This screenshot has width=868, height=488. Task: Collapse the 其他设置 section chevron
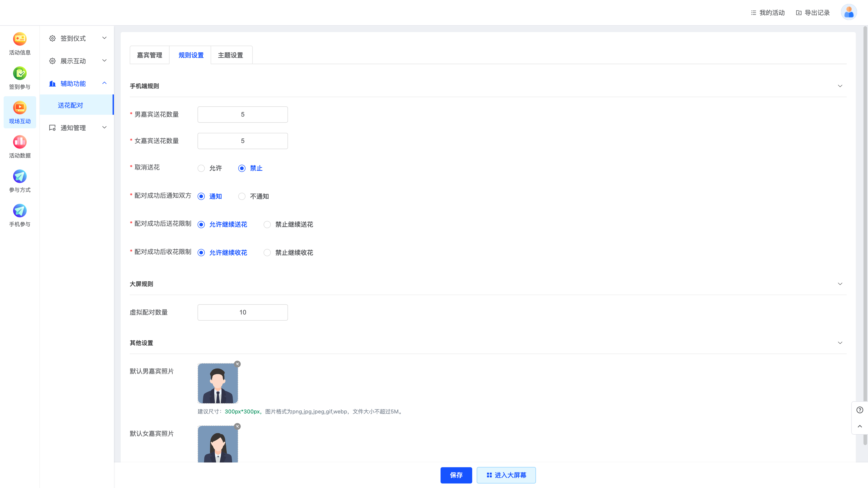[x=840, y=343]
